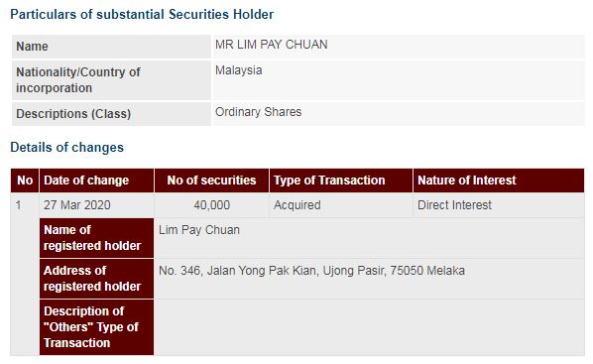Click the Malaysia nationality value
The height and width of the screenshot is (364, 593).
click(239, 70)
